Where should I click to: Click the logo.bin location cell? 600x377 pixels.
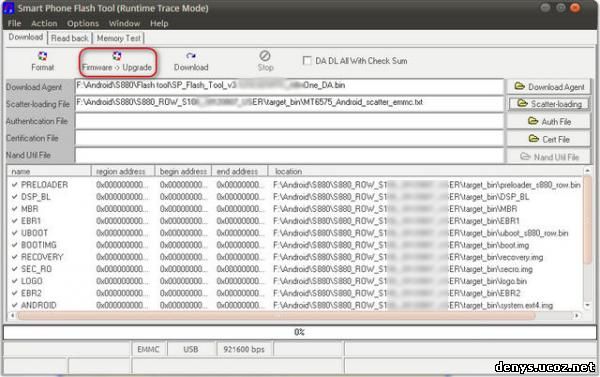(399, 281)
